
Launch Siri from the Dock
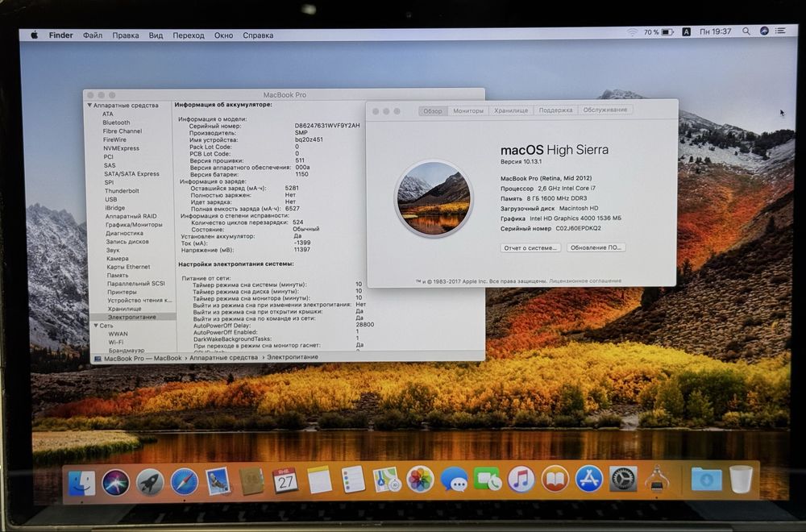(x=115, y=483)
